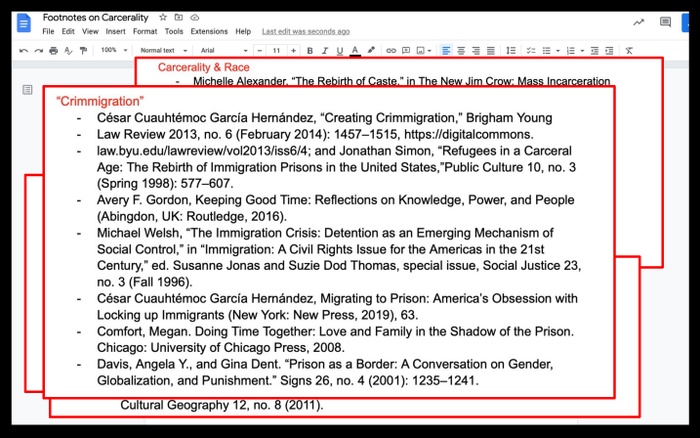This screenshot has width=700, height=438.
Task: Open the Help menu
Action: pos(243,31)
